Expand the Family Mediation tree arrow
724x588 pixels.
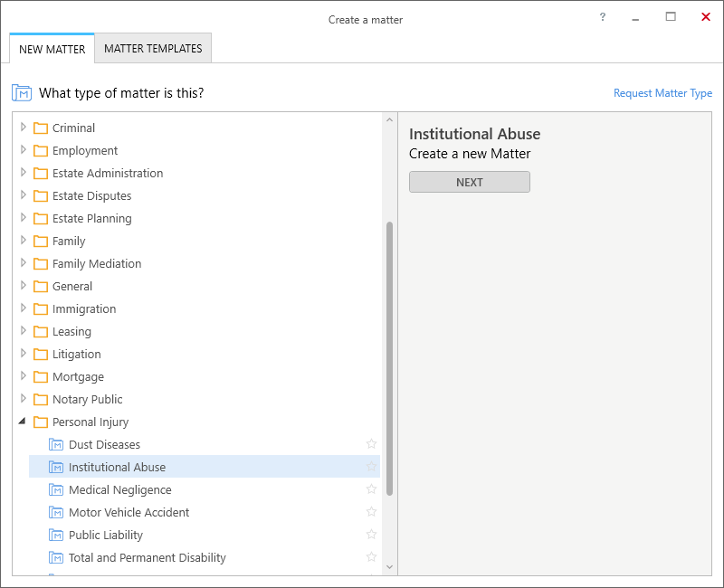(24, 262)
